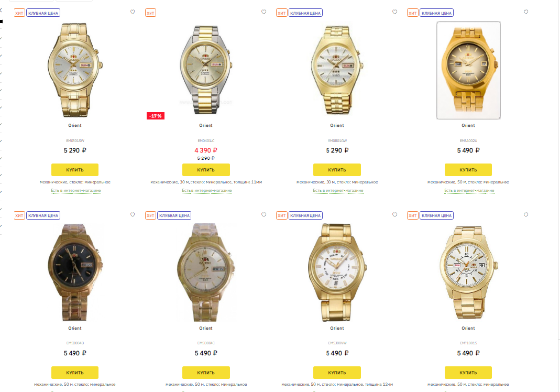
Task: Click Купить for the EM5J00VW watch
Action: click(337, 372)
